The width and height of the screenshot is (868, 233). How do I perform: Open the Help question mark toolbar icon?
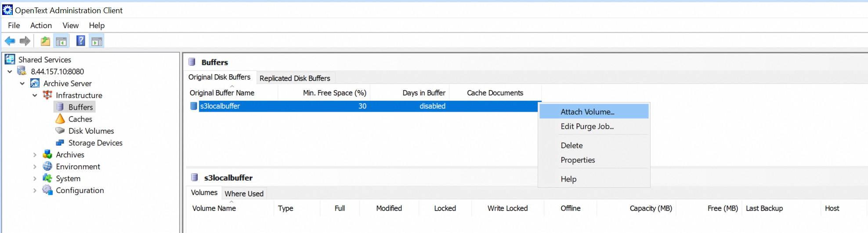point(81,41)
